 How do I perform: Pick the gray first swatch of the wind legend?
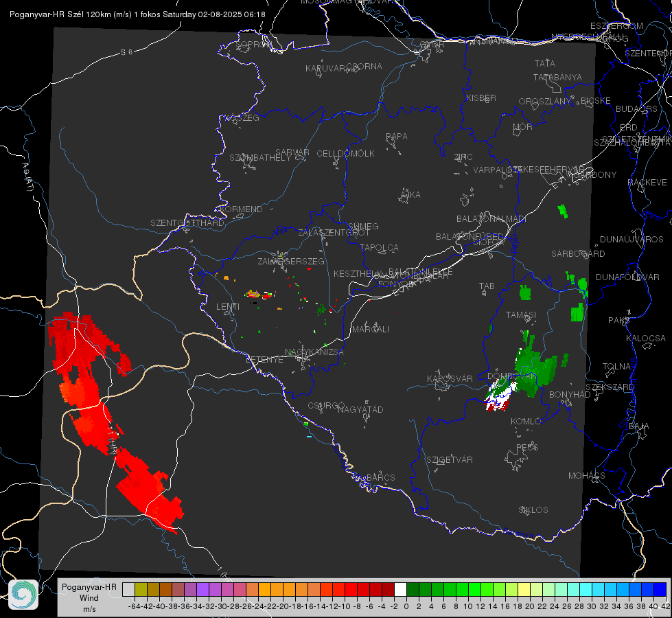coord(128,589)
